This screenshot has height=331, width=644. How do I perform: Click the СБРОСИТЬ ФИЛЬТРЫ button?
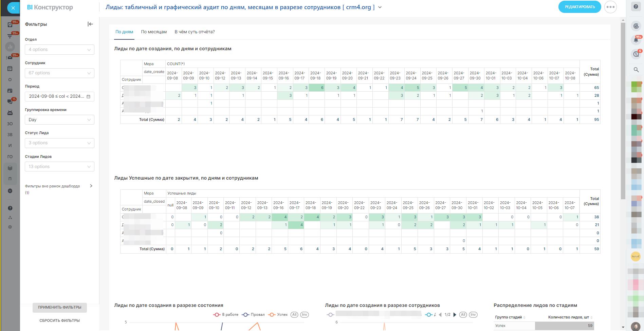(60, 320)
